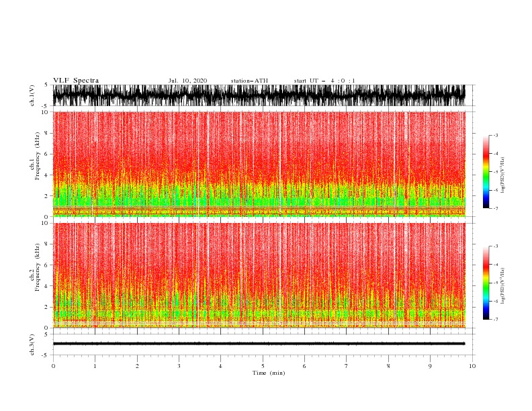The height and width of the screenshot is (411, 532).
Task: Click the ch.1 spectrogram panel
Action: pyautogui.click(x=259, y=164)
